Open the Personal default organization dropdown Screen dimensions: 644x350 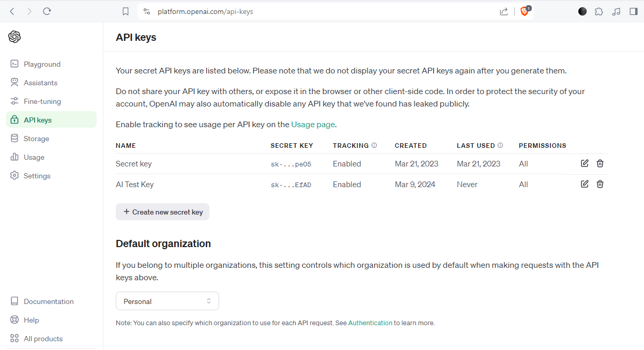click(167, 301)
